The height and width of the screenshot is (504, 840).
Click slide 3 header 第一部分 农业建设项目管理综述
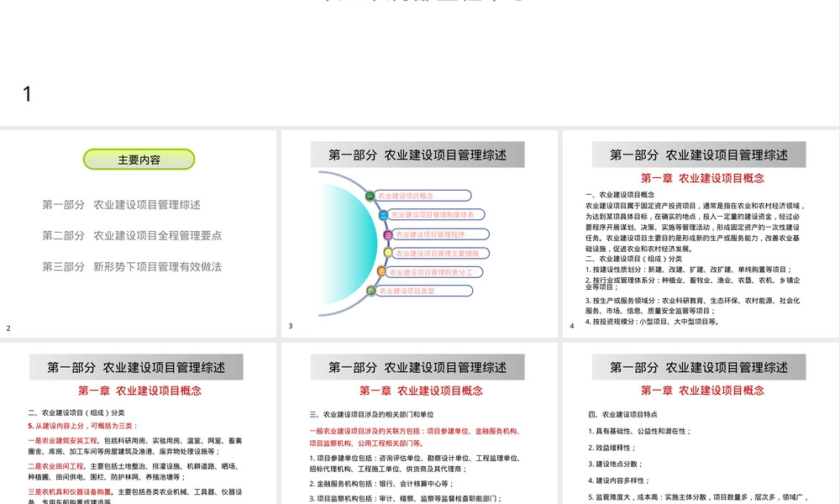pos(417,155)
